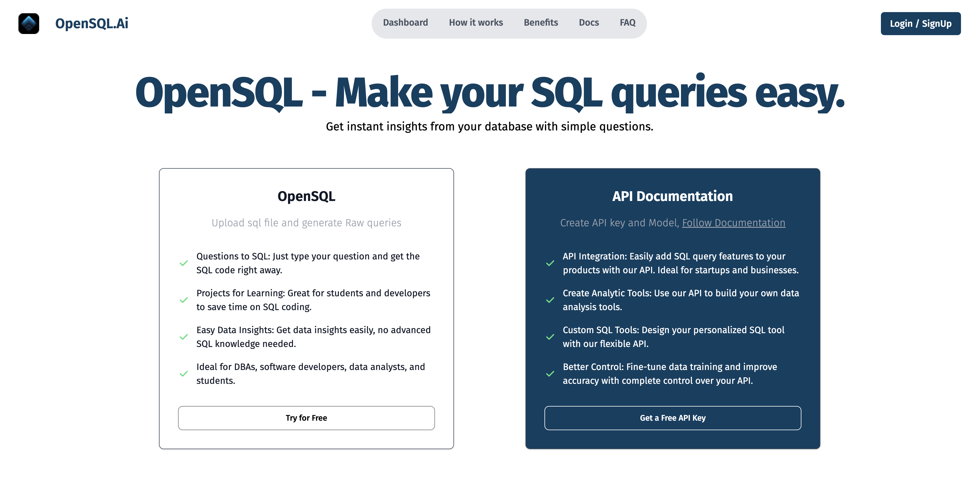Click checkmark icon beside Questions to SQL
Screen dimensions: 980x482
(x=184, y=263)
